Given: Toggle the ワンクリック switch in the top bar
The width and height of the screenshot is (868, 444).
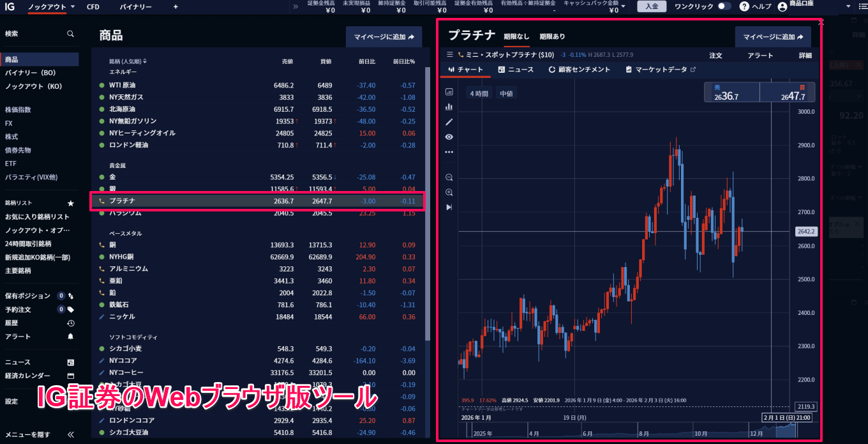Looking at the screenshot, I should pos(724,7).
